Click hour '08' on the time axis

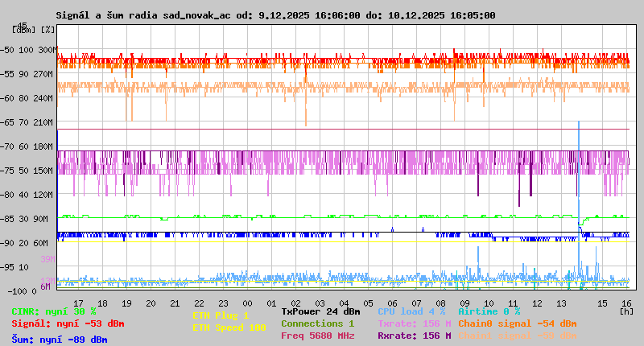click(x=440, y=303)
